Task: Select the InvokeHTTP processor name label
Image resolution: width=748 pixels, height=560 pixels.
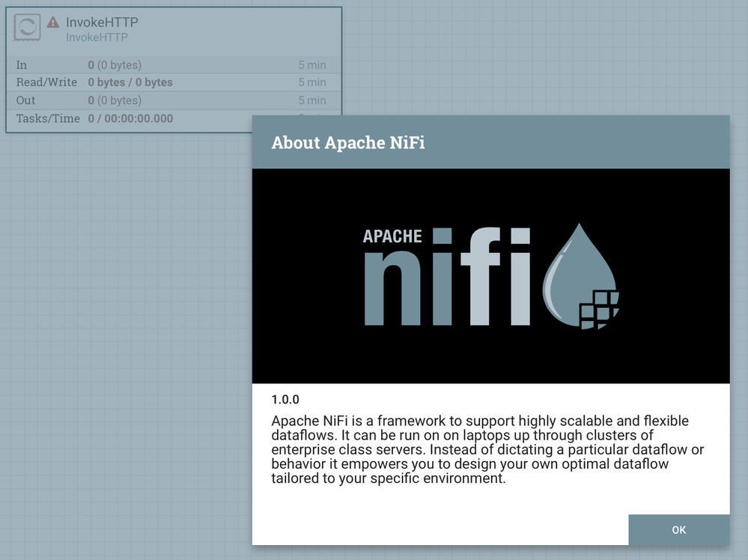Action: [x=102, y=22]
